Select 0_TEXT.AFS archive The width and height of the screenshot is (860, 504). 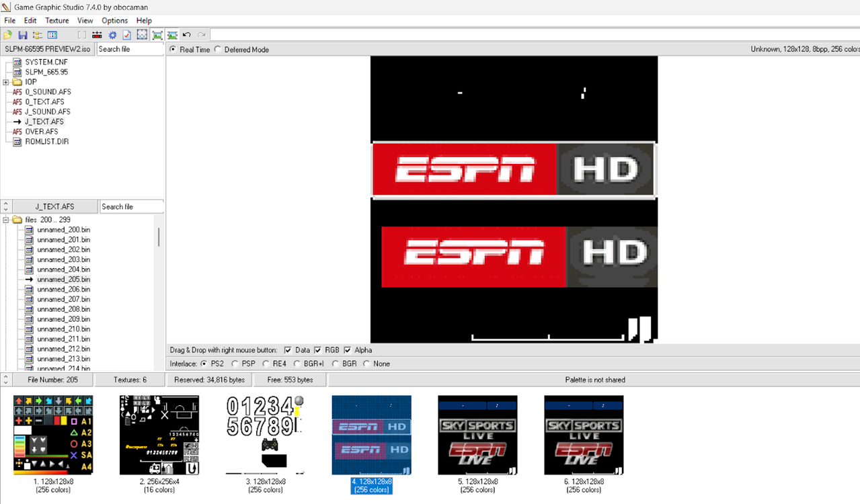44,102
